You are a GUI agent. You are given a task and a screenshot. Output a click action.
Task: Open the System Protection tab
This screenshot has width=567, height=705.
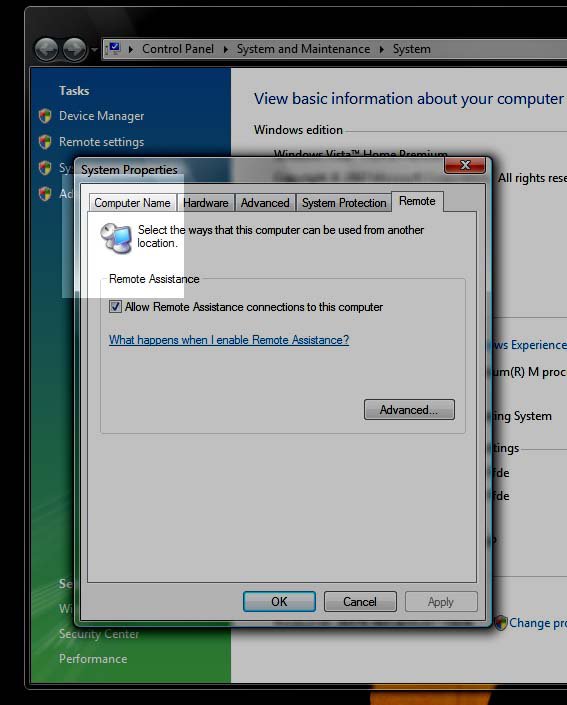tap(344, 203)
